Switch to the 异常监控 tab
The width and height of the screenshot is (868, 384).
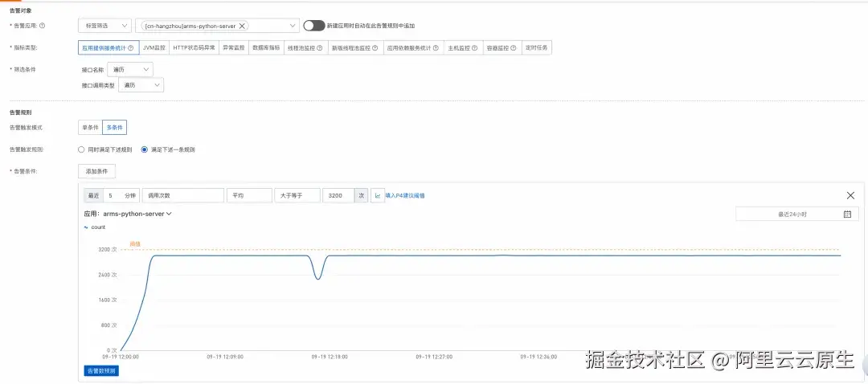click(x=234, y=48)
